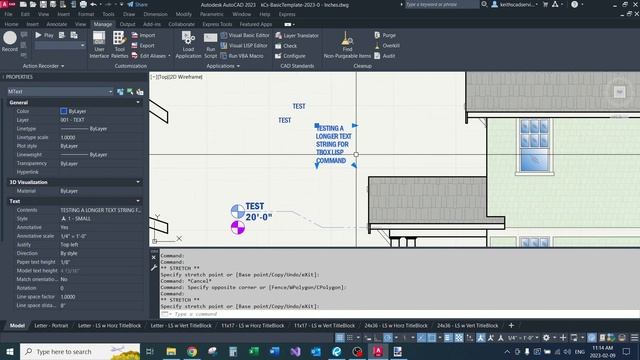This screenshot has width=640, height=360.
Task: Toggle annotation visibility in status bar
Action: pos(481,338)
